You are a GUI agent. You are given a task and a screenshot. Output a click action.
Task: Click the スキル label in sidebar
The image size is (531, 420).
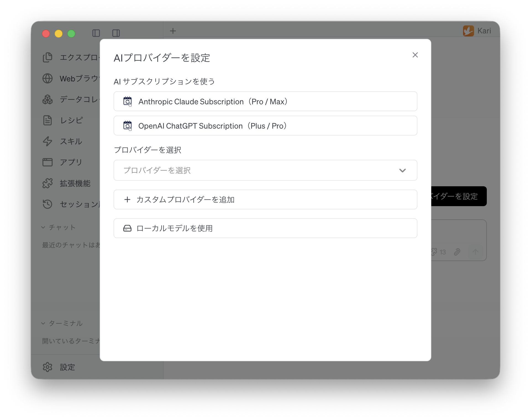coord(71,141)
